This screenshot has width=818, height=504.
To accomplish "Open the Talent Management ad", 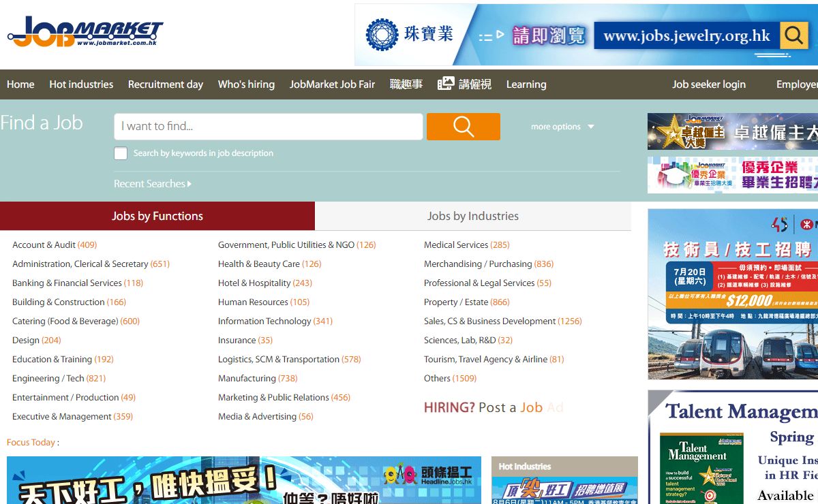I will coord(733,447).
